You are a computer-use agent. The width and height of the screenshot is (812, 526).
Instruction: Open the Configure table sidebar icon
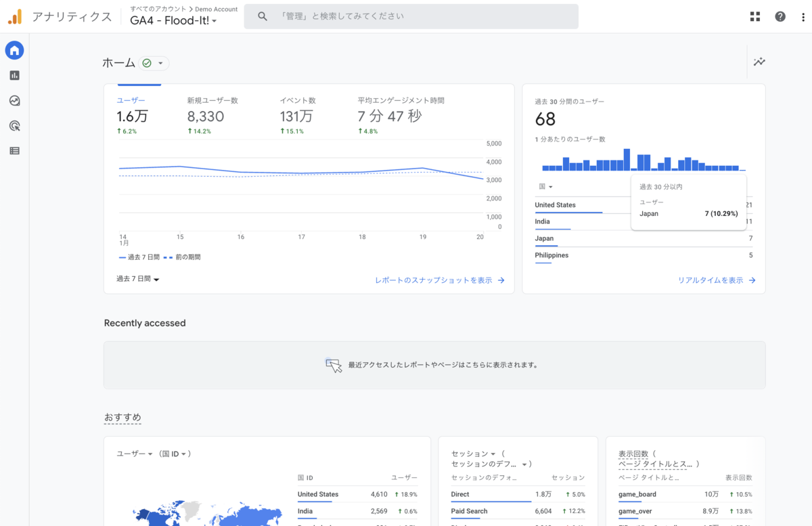[x=14, y=150]
